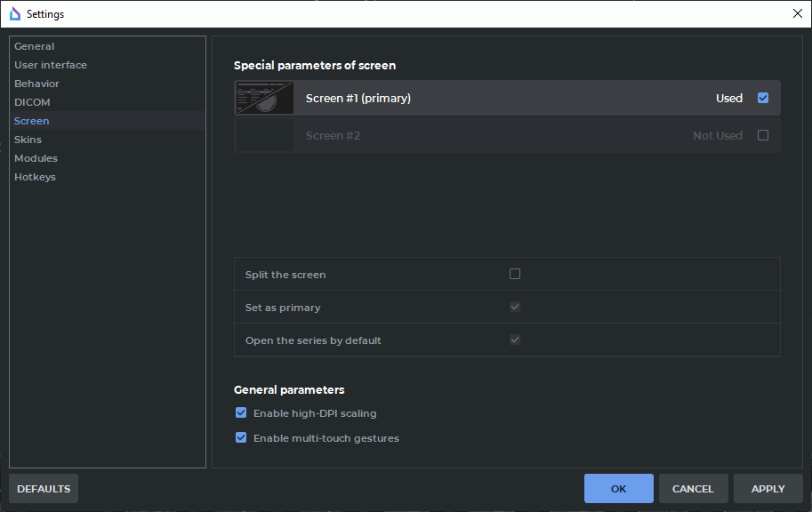The height and width of the screenshot is (512, 812).
Task: Uncheck the Screen #1 Used checkbox
Action: coord(763,99)
